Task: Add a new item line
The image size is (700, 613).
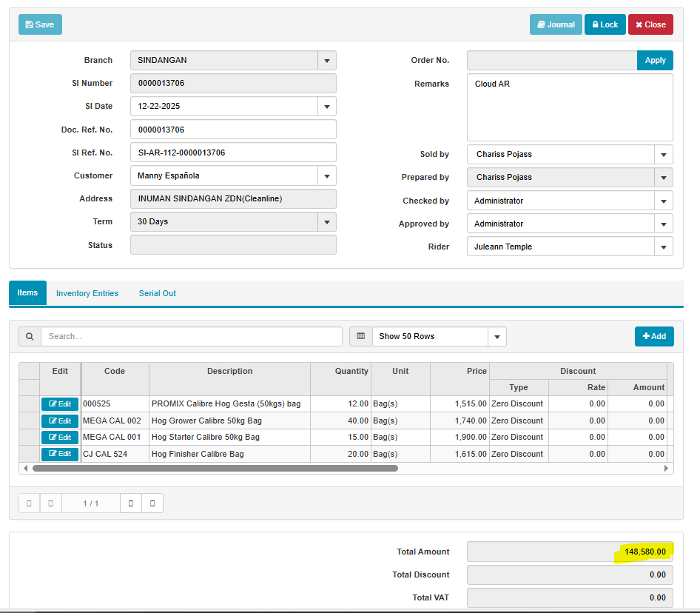Action: (654, 336)
